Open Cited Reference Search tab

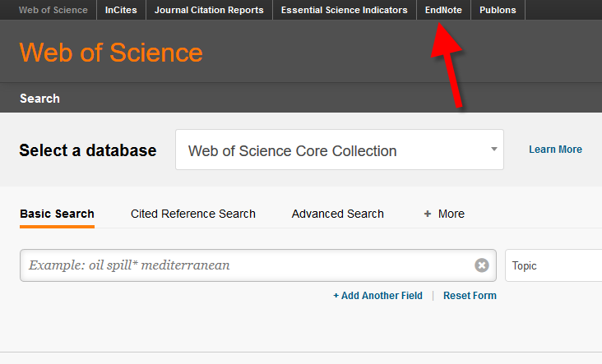pos(193,214)
